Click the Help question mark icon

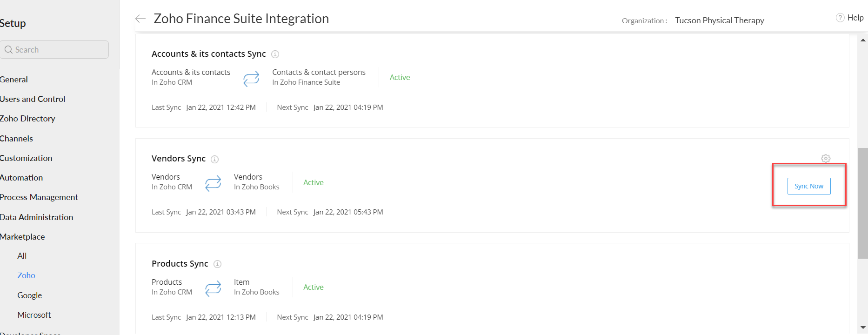click(x=840, y=18)
